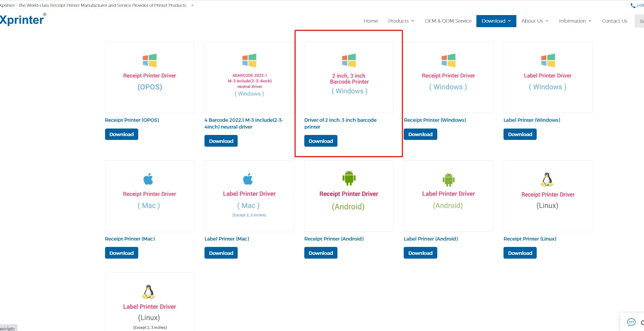
Task: Click Windows logo on Label Printer Driver card
Action: coord(548,60)
